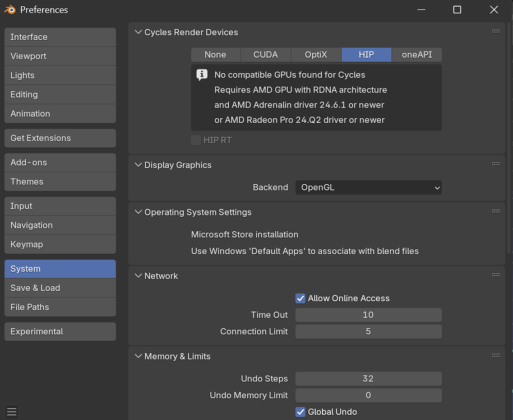Image resolution: width=513 pixels, height=420 pixels.
Task: Select the OptiX render device option
Action: tap(316, 55)
